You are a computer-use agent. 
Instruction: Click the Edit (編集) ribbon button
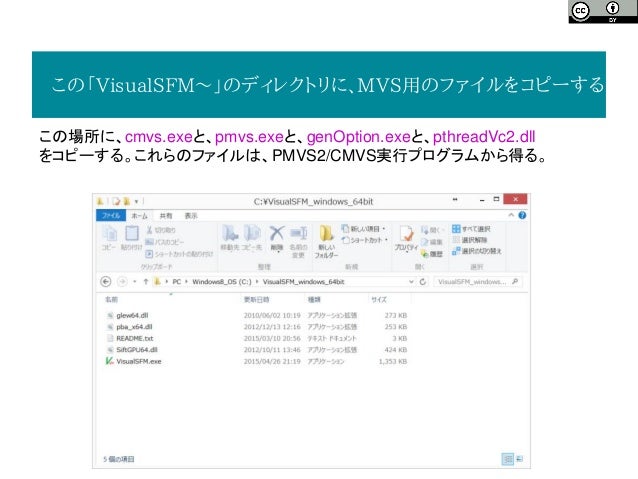(431, 242)
